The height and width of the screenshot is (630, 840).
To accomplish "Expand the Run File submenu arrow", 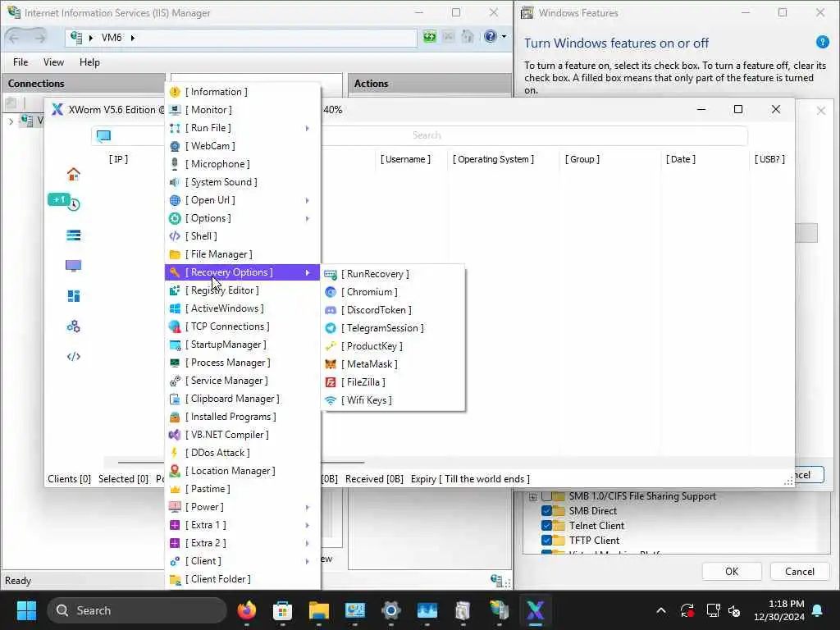I will 307,128.
